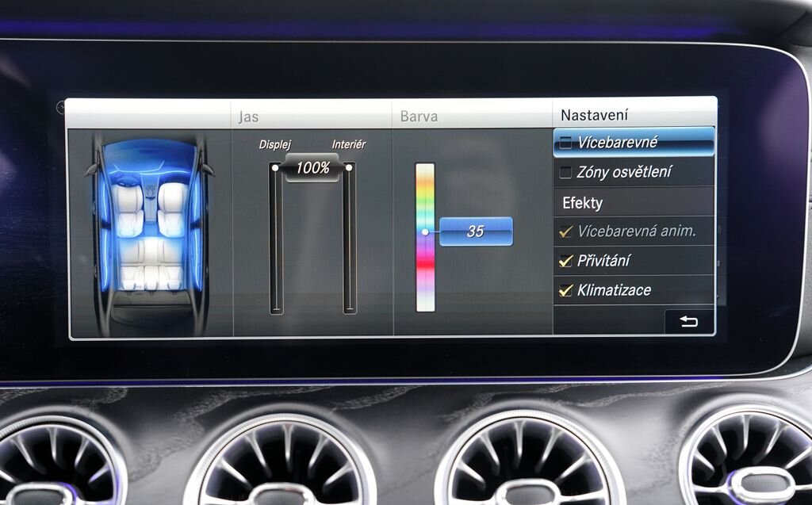Select the Jas brightness header
The image size is (812, 505).
click(248, 117)
